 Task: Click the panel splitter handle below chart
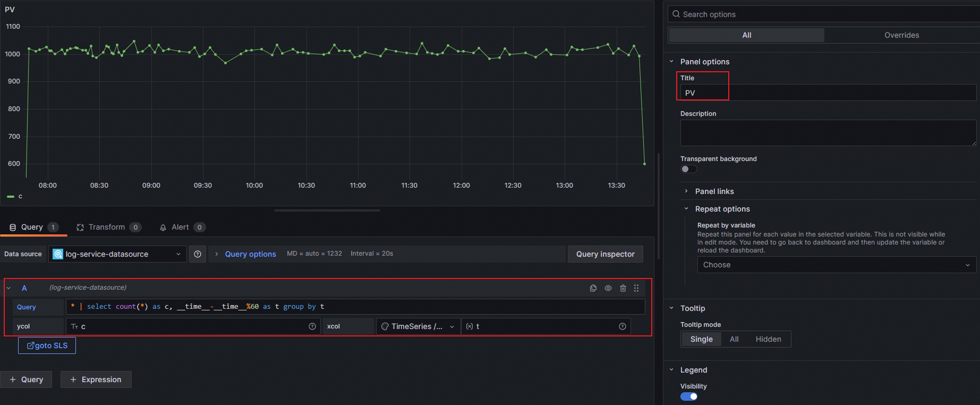click(x=327, y=210)
